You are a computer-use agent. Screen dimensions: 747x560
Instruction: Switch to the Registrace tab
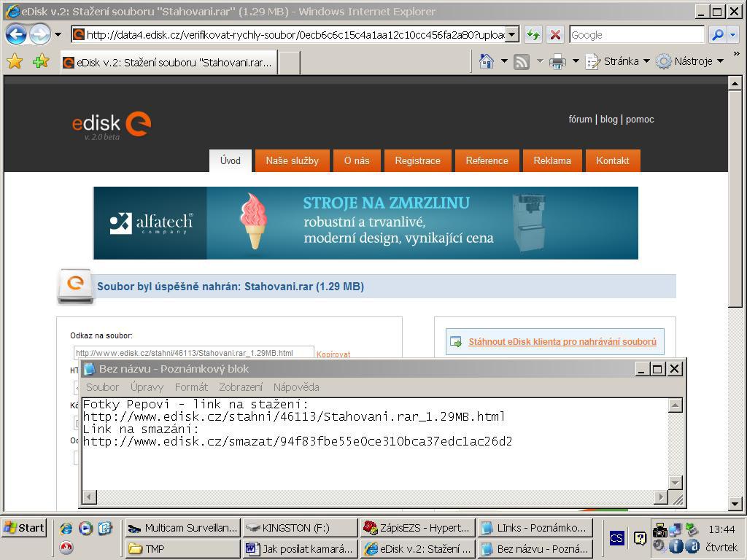click(x=417, y=160)
